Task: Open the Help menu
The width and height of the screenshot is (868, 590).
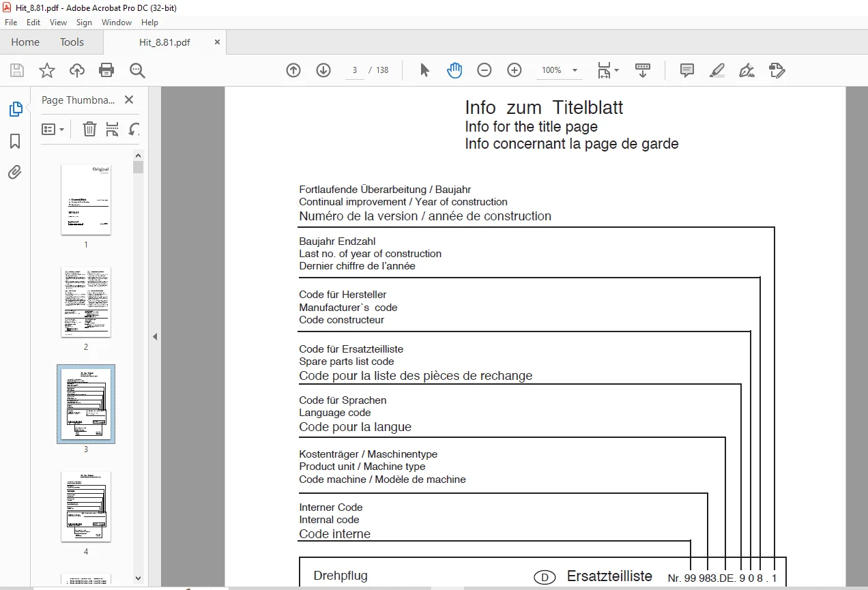Action: pos(149,23)
